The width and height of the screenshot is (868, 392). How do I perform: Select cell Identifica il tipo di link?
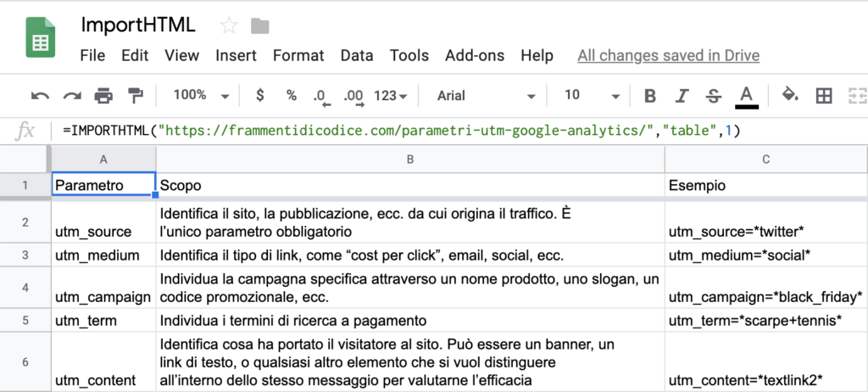(410, 255)
